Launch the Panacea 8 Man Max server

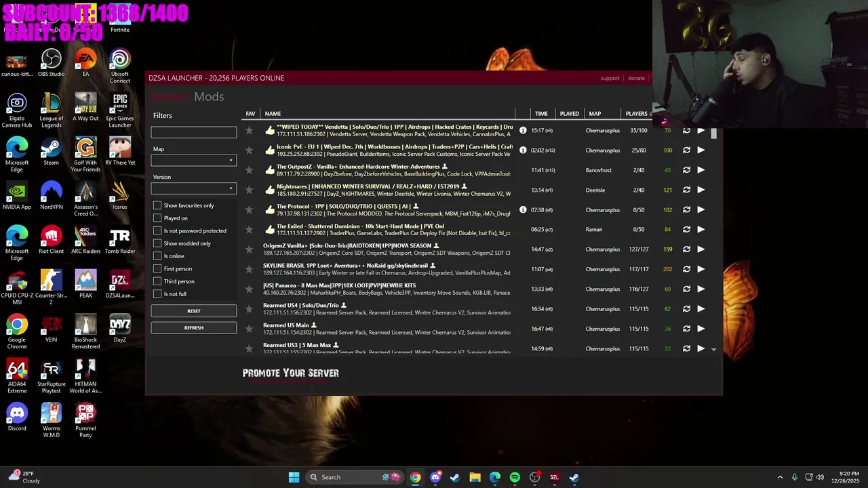pos(701,289)
